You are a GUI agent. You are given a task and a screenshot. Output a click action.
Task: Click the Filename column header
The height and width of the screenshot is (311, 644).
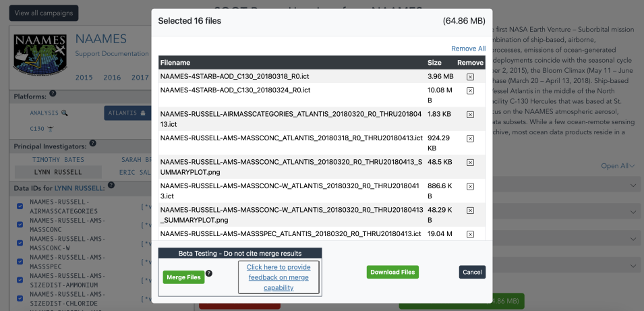click(175, 63)
